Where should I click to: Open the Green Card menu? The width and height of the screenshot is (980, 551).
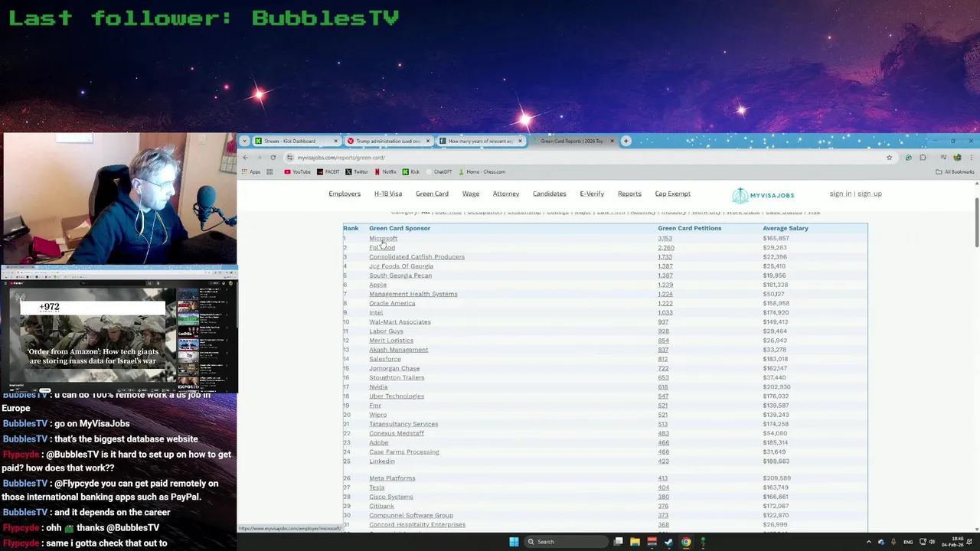click(432, 194)
